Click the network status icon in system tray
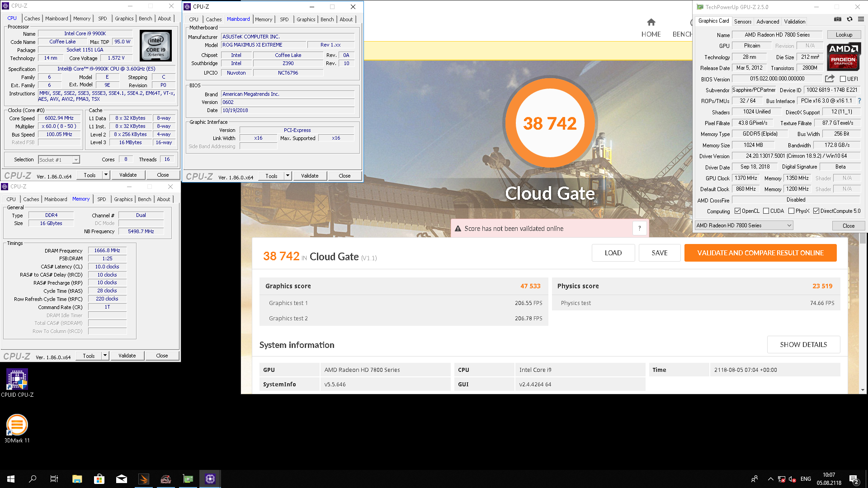This screenshot has height=488, width=868. pos(781,479)
